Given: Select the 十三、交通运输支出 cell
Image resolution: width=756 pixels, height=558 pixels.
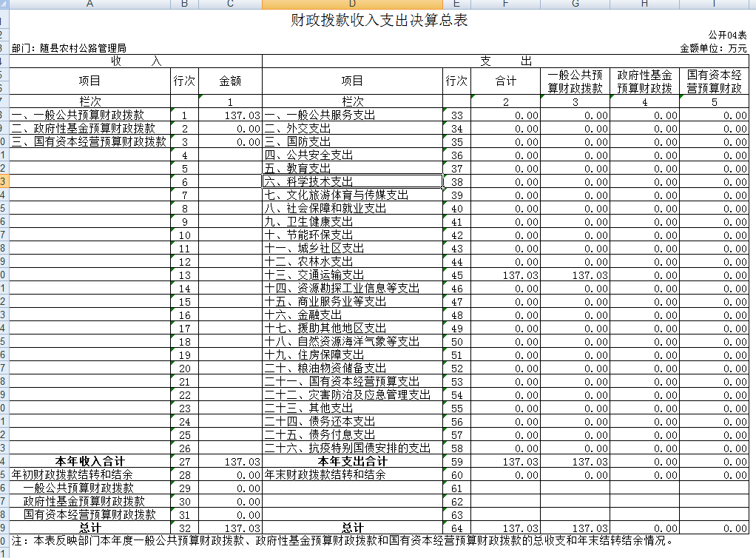Looking at the screenshot, I should pyautogui.click(x=352, y=275).
